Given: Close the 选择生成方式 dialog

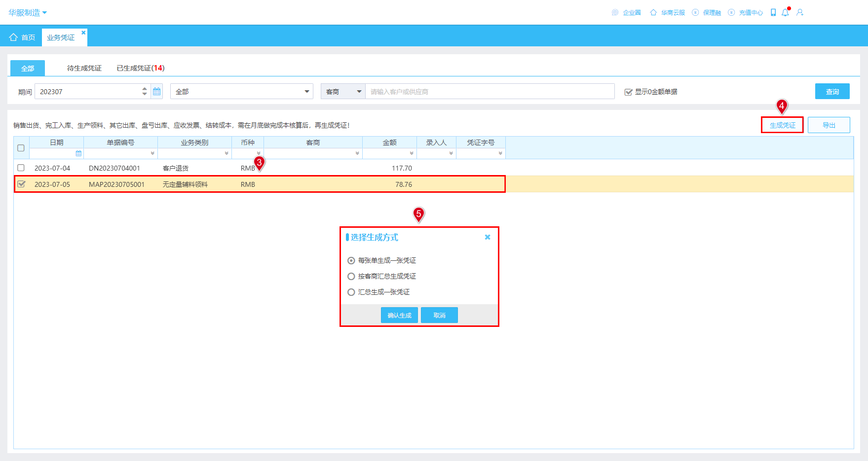Looking at the screenshot, I should coord(488,237).
